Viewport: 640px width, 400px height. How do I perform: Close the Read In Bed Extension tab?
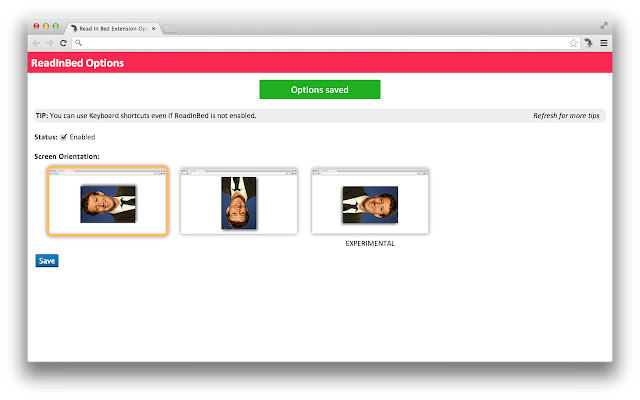(153, 29)
